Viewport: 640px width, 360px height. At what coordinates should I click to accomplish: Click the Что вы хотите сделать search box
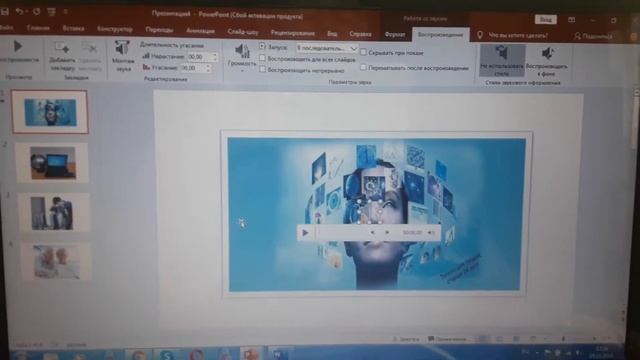point(518,36)
